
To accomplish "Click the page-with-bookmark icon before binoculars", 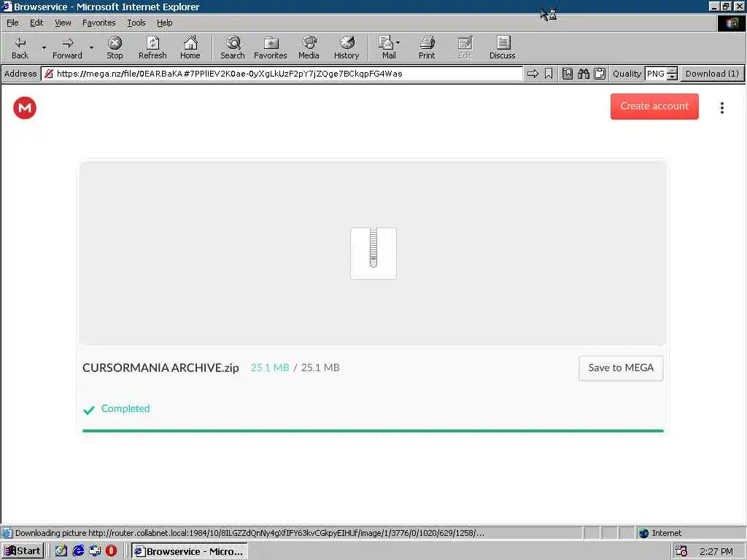I will click(x=568, y=74).
